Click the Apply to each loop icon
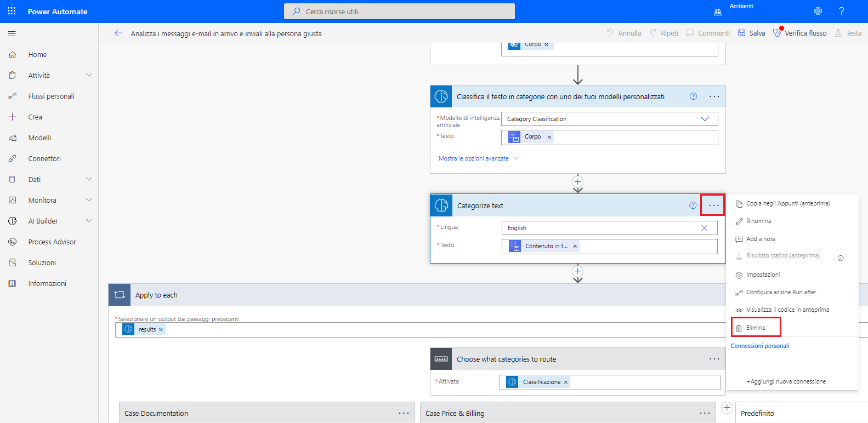The image size is (868, 423). click(120, 295)
